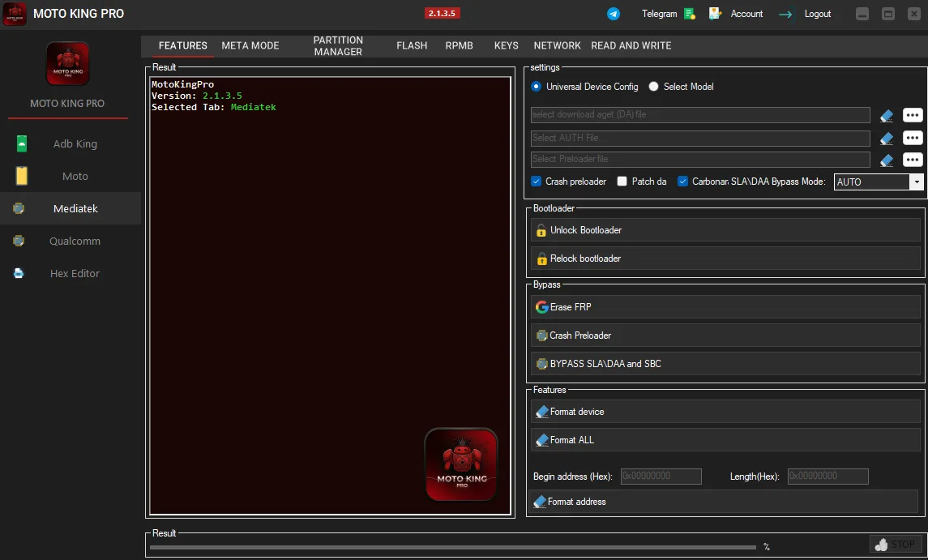
Task: Click green '2.1.3.5' version text in log
Action: tap(222, 96)
